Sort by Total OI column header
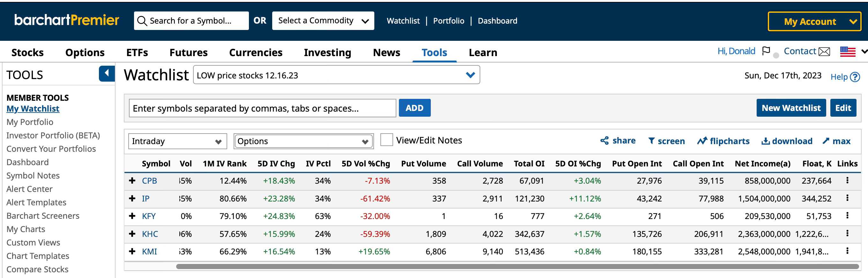 pyautogui.click(x=529, y=164)
